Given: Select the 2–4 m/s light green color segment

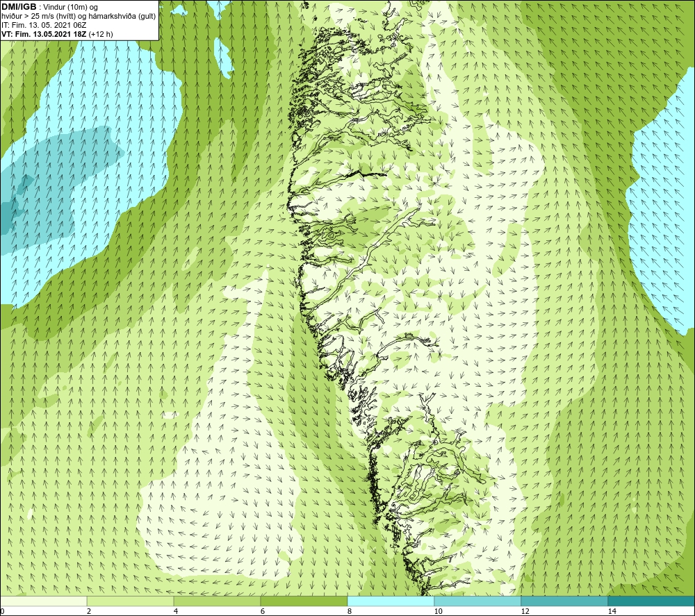Looking at the screenshot, I should pyautogui.click(x=131, y=601).
